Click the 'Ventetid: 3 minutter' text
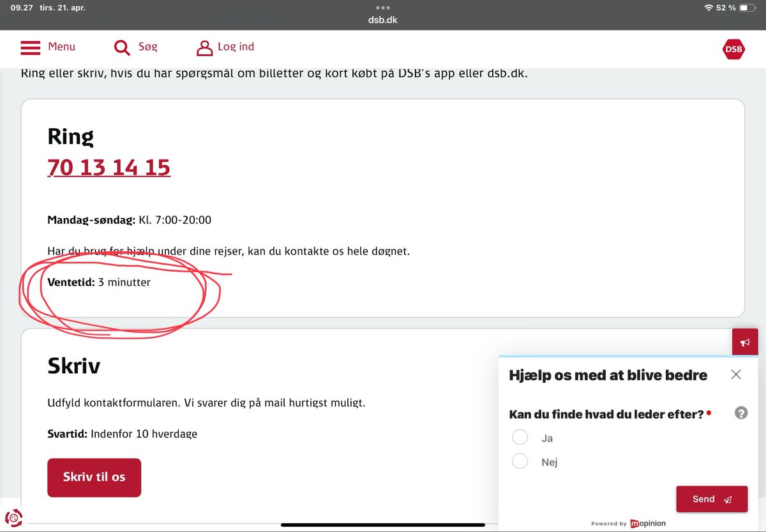Screen dimensions: 766x532 99,282
